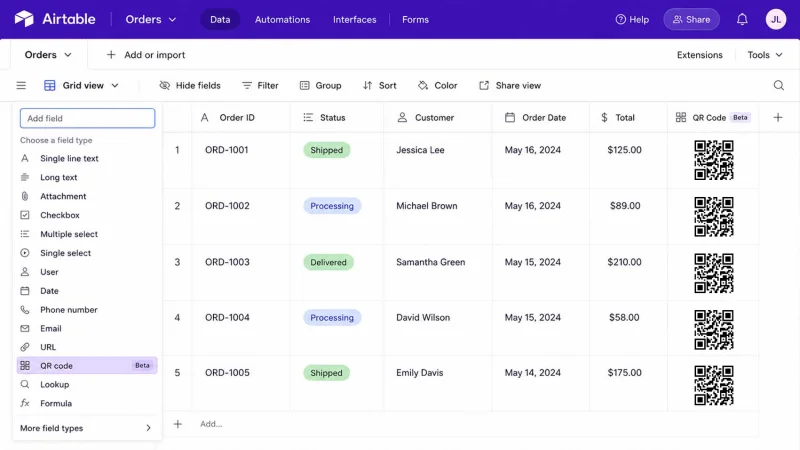Switch to the Automations tab
The height and width of the screenshot is (450, 800).
pyautogui.click(x=282, y=19)
